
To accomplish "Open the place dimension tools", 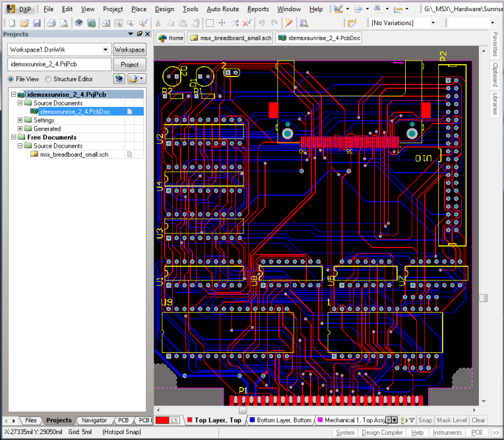I will coord(398,9).
